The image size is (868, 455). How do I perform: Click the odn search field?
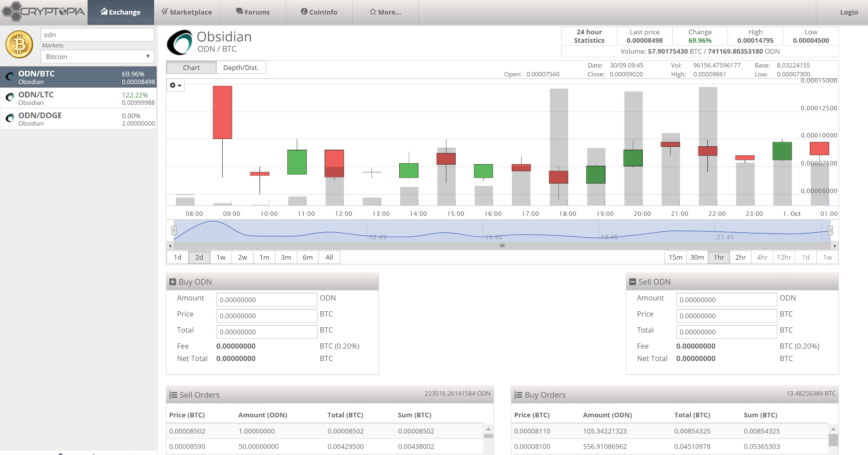pyautogui.click(x=97, y=35)
